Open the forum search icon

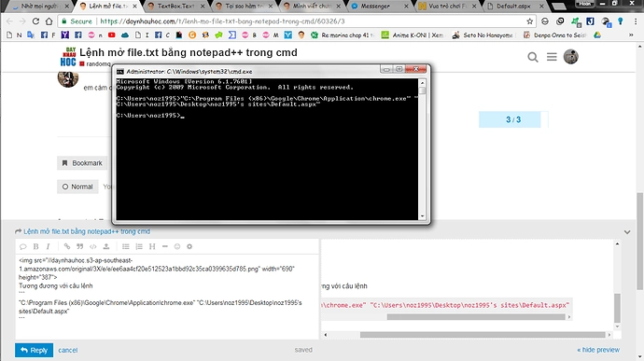(533, 57)
